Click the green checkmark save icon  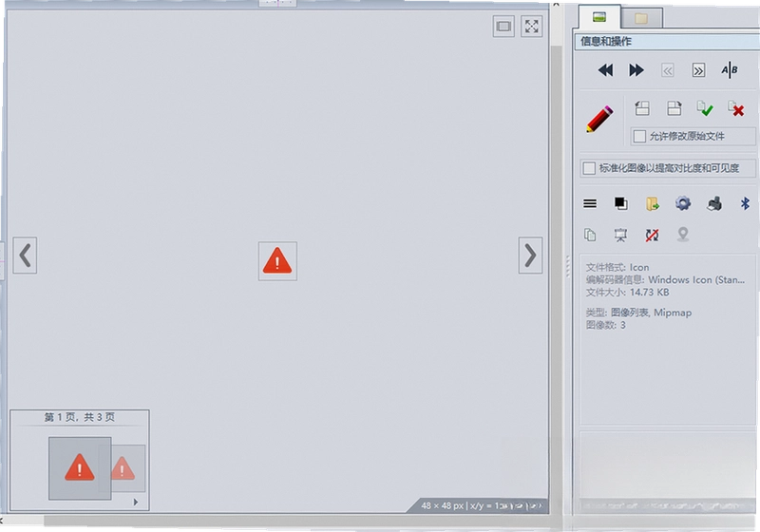705,108
